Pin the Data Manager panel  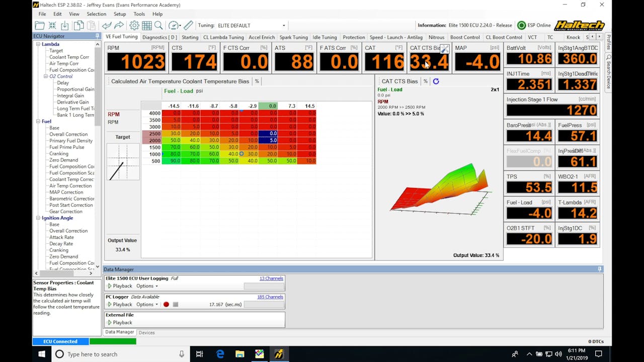click(599, 269)
